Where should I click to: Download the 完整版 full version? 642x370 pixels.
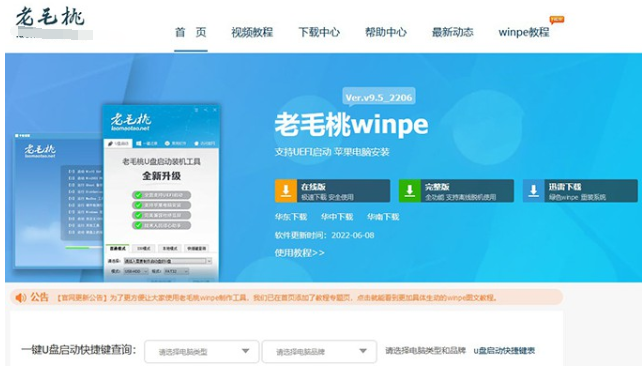(456, 191)
